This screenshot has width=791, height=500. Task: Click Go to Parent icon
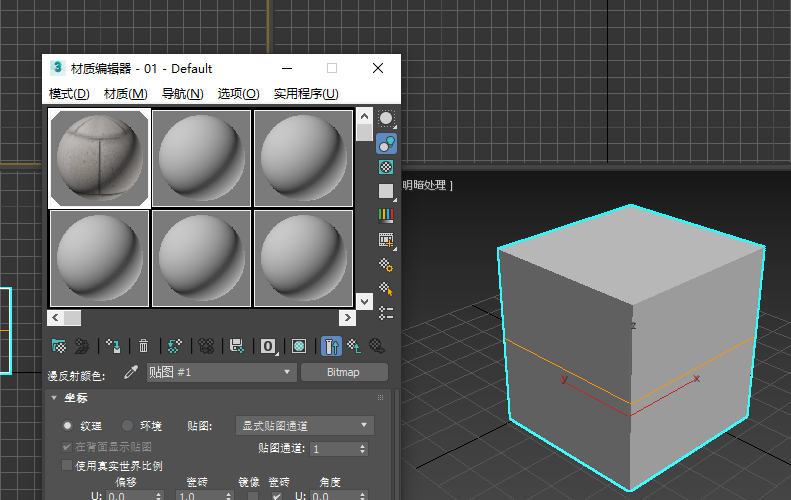pos(354,346)
